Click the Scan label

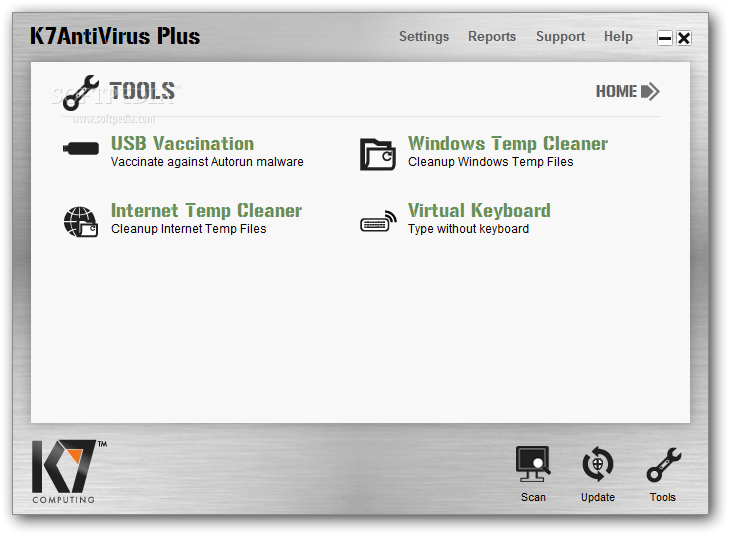[533, 497]
